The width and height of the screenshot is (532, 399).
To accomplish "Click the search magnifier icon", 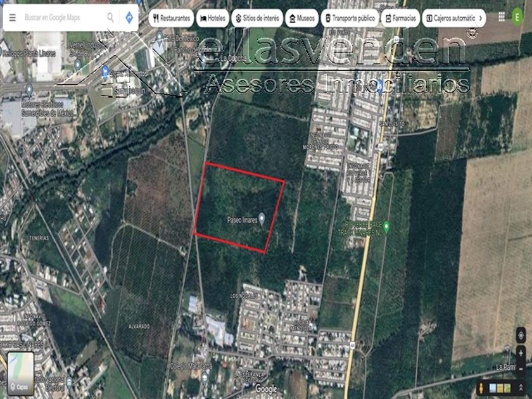I will point(110,17).
